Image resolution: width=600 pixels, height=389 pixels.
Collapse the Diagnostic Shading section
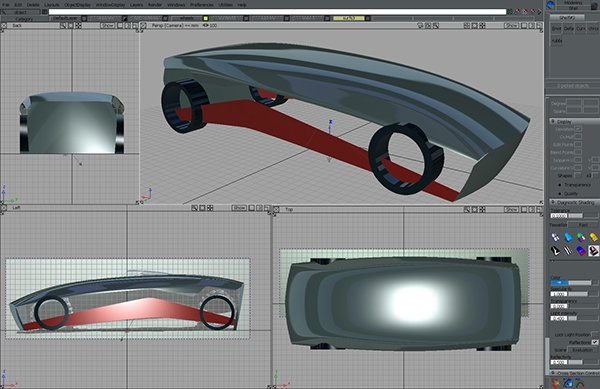pos(553,202)
